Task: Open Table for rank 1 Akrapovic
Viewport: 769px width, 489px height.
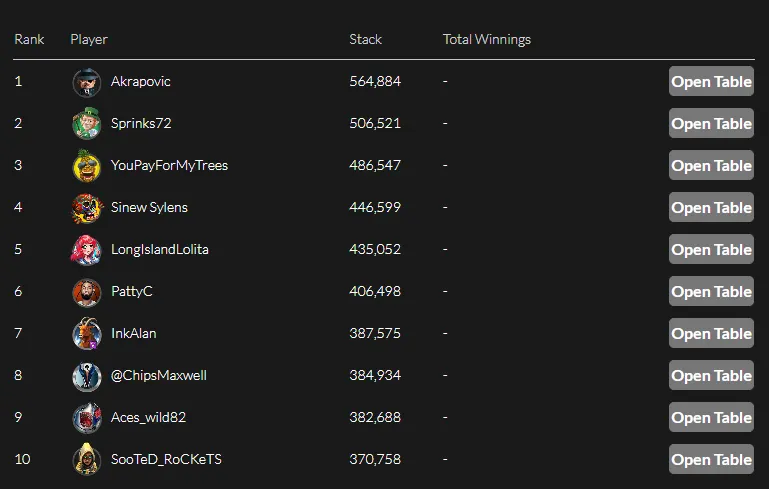Action: click(x=711, y=82)
